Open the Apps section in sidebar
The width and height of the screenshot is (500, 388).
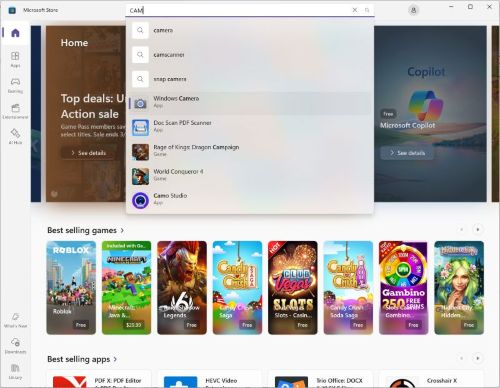pos(15,59)
